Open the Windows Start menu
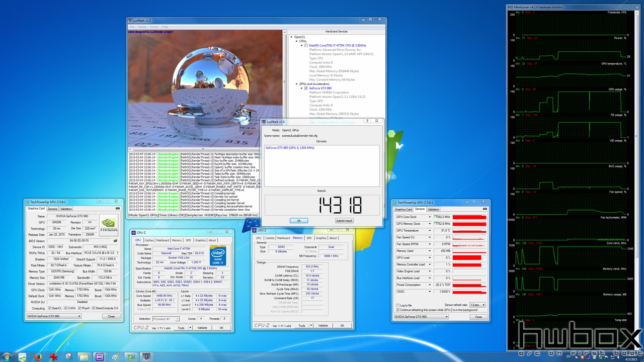 [7, 356]
